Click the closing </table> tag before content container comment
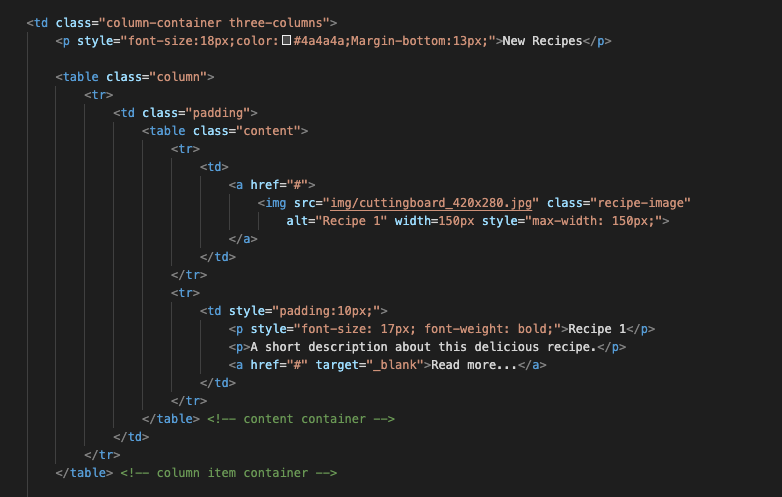 (171, 419)
